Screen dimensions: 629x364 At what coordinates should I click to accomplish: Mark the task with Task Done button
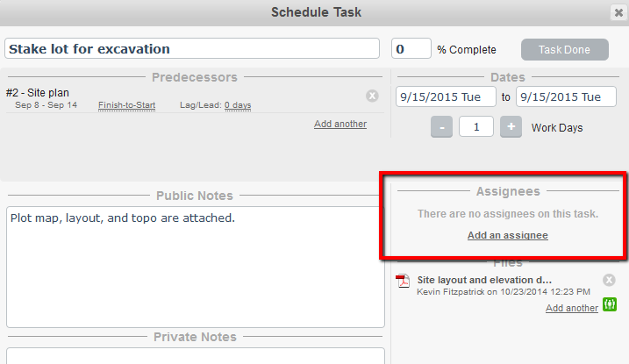[564, 49]
